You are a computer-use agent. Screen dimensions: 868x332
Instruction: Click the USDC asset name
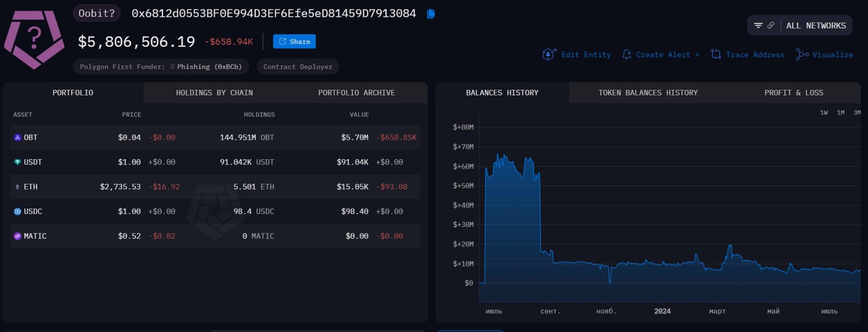pos(33,211)
